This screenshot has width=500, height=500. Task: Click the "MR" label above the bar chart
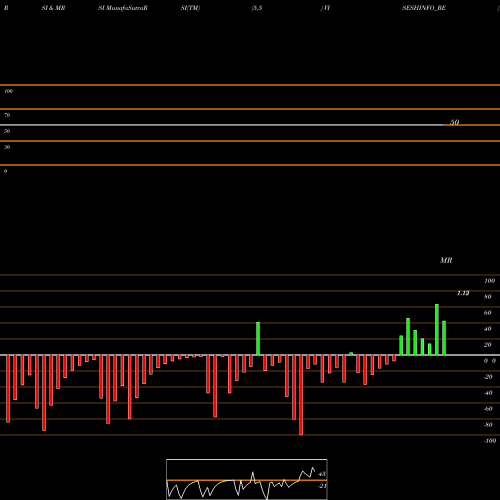click(x=446, y=260)
